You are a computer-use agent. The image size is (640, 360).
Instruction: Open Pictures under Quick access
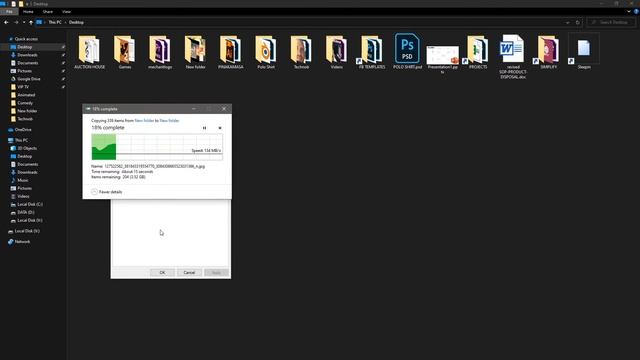coord(24,71)
